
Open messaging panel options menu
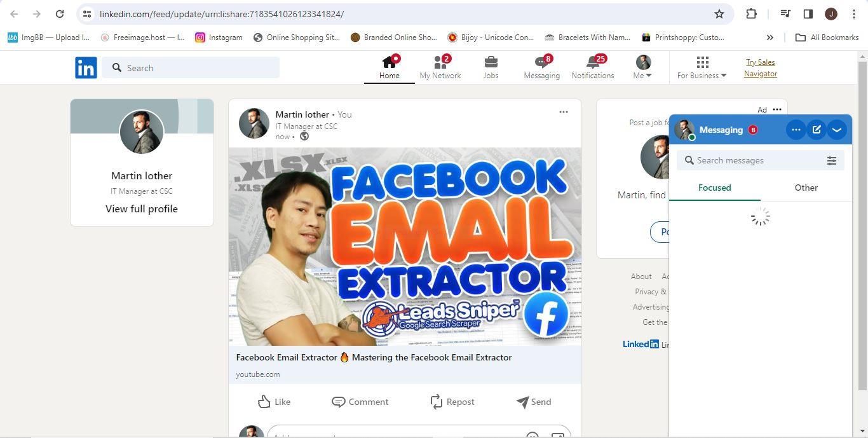[796, 130]
